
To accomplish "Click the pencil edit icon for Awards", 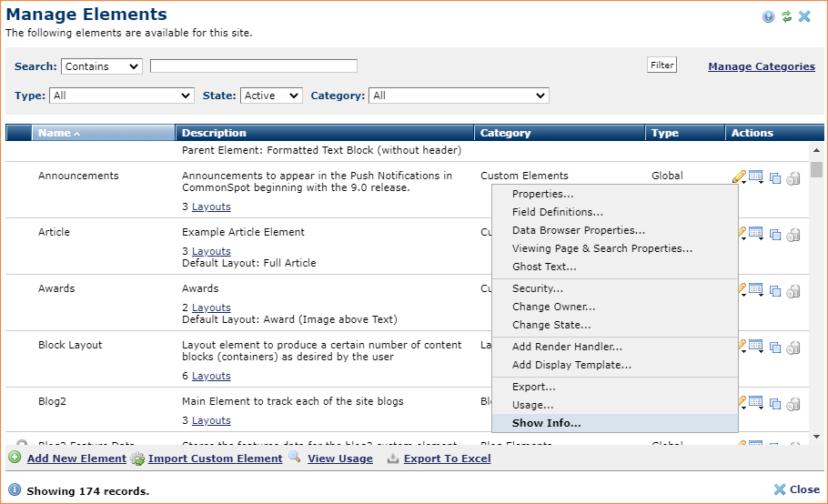I will click(x=742, y=289).
